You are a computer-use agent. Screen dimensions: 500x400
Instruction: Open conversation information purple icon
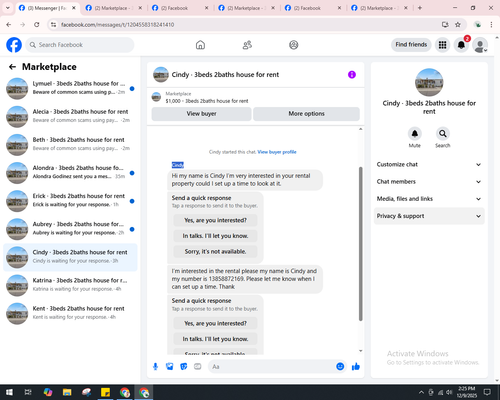[x=352, y=75]
